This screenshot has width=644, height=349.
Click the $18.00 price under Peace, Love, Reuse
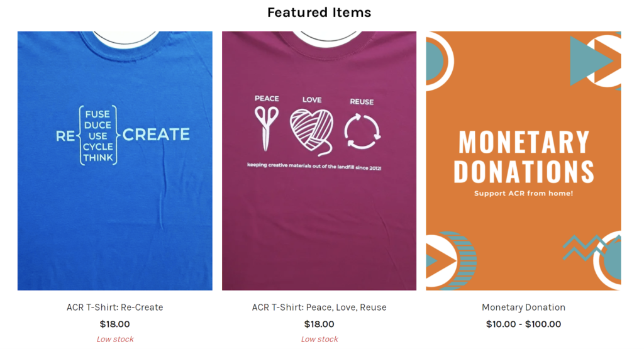click(x=319, y=324)
